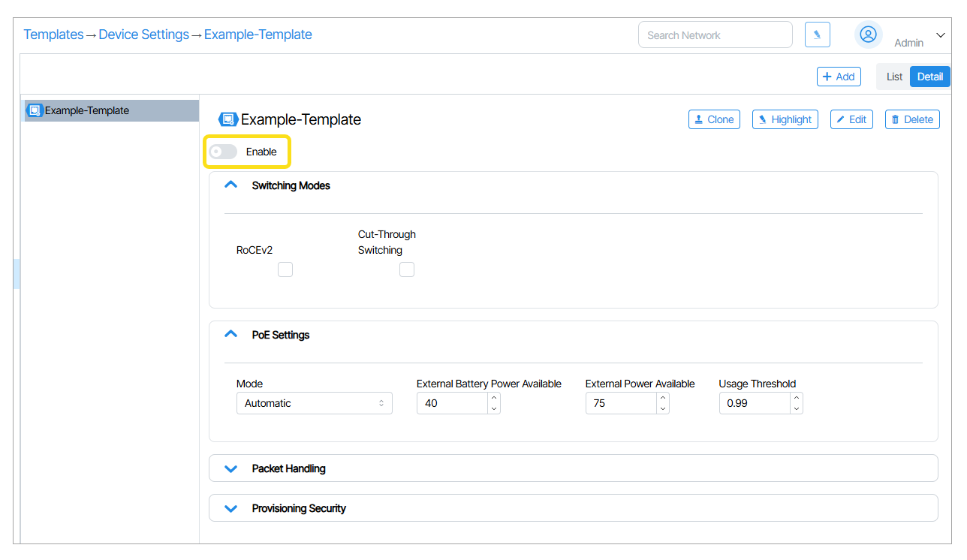Increase the External Power Available value
Image resolution: width=967 pixels, height=560 pixels.
pos(663,398)
